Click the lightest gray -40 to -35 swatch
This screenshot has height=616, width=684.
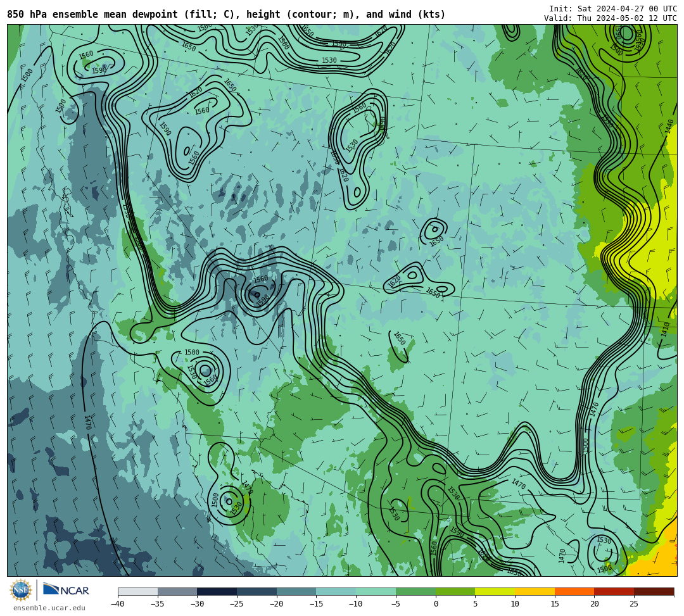coord(138,591)
